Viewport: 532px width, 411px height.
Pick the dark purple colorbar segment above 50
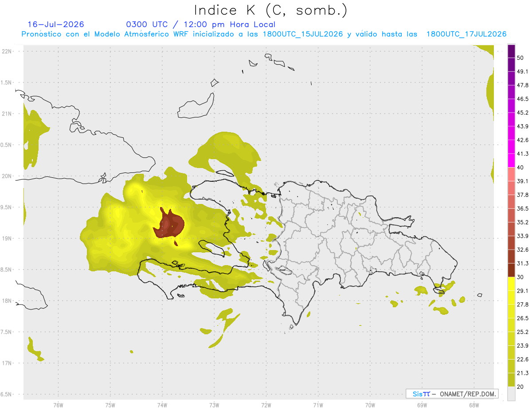coord(512,51)
